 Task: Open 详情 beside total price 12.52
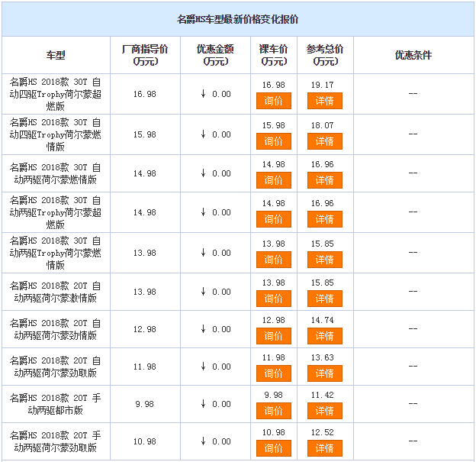click(325, 448)
